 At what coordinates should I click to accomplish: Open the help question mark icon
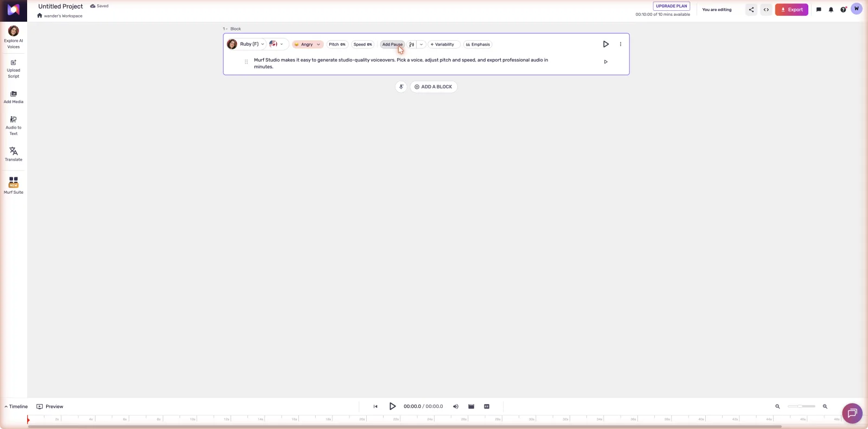click(x=843, y=10)
